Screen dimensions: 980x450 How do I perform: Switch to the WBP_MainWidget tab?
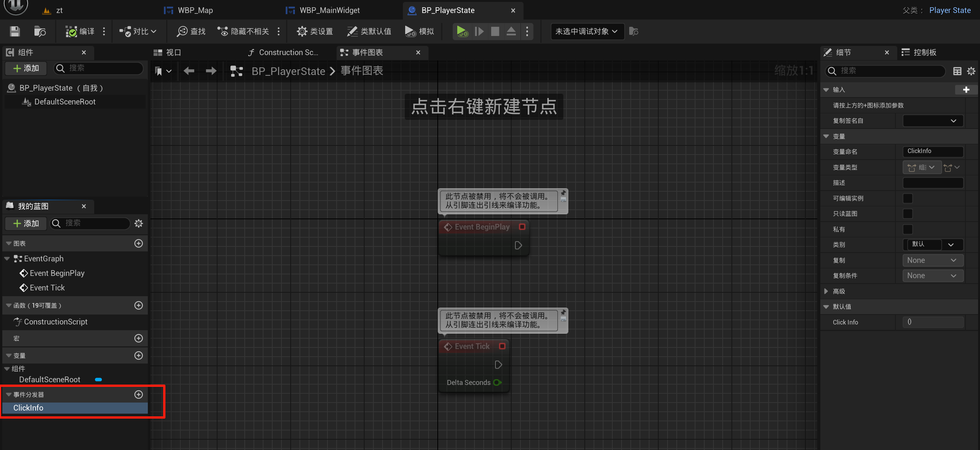pos(329,10)
